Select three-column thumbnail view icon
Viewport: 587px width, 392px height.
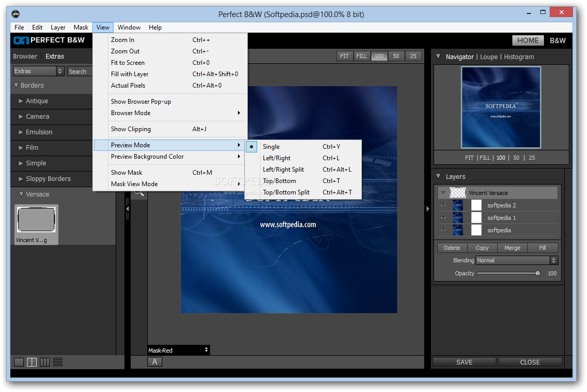[45, 362]
